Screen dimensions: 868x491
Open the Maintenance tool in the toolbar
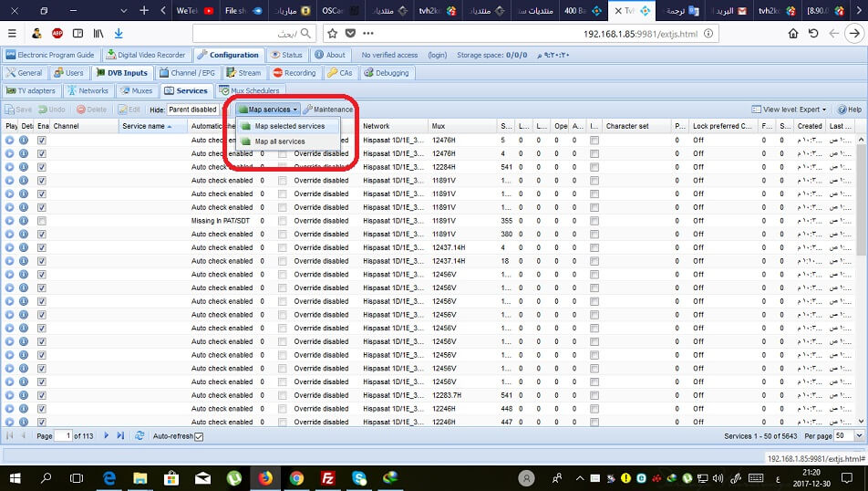tap(328, 110)
